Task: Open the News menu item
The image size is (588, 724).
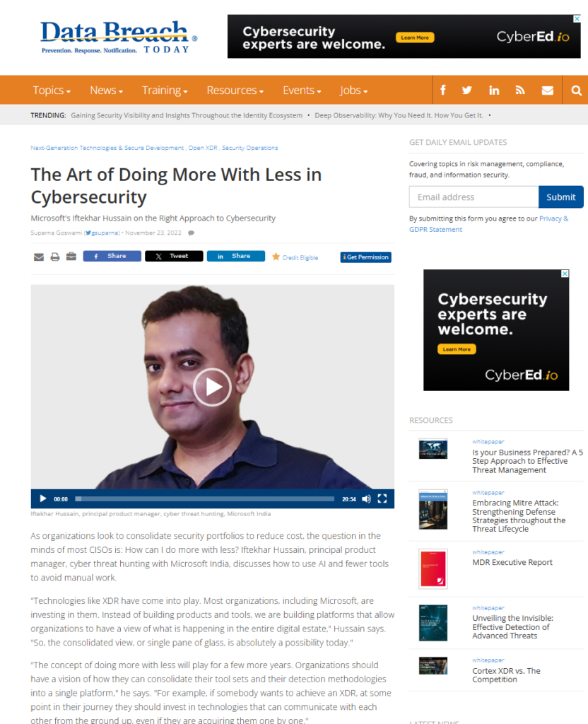Action: point(106,90)
